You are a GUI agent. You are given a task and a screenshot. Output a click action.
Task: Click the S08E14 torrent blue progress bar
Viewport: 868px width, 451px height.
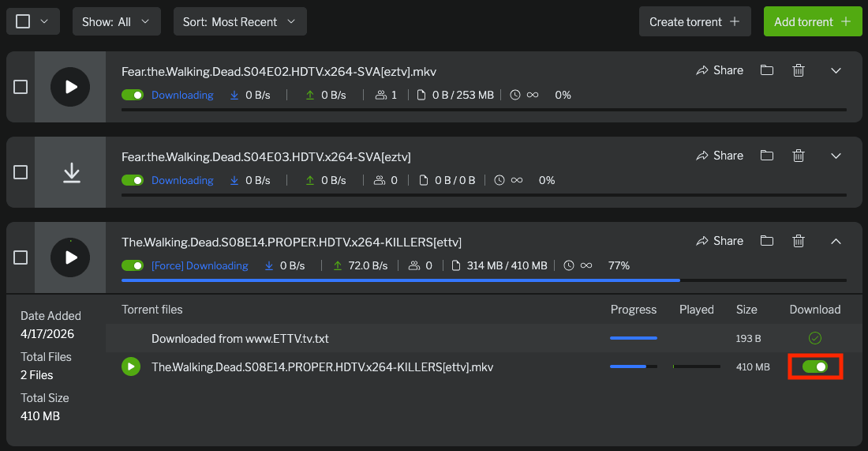pyautogui.click(x=400, y=280)
